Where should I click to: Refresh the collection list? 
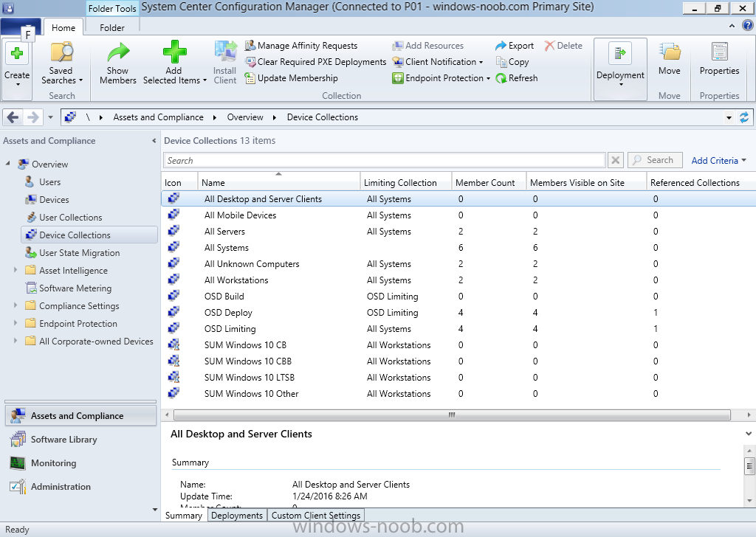click(516, 78)
